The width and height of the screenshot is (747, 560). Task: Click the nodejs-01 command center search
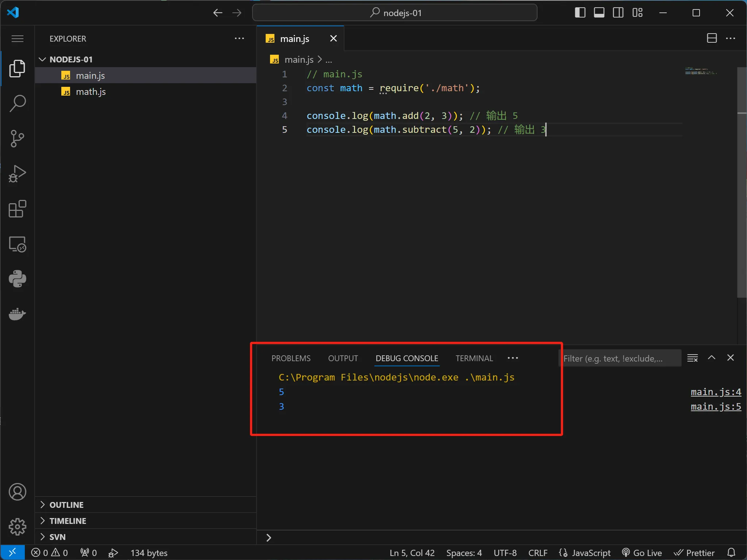395,13
